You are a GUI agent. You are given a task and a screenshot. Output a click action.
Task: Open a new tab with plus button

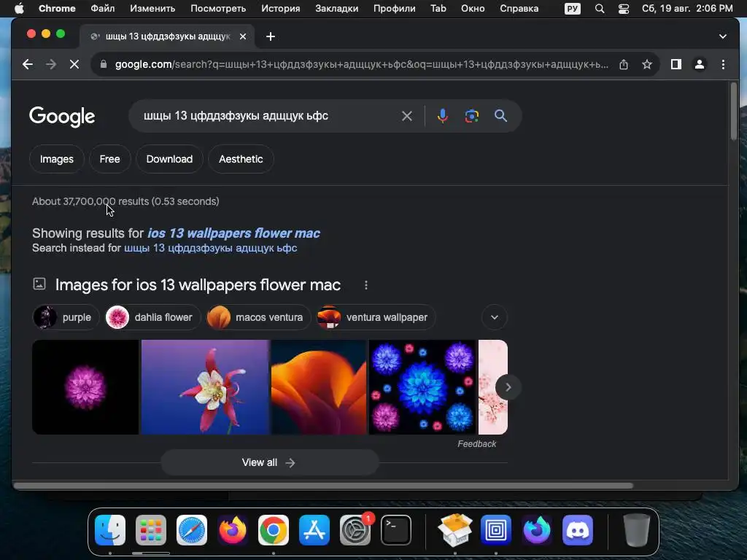[x=271, y=36]
